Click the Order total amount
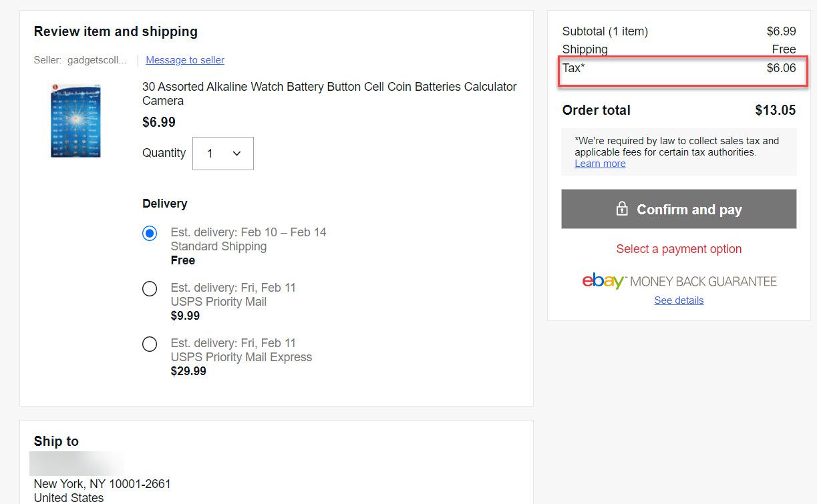Viewport: 817px width, 504px height. (775, 110)
